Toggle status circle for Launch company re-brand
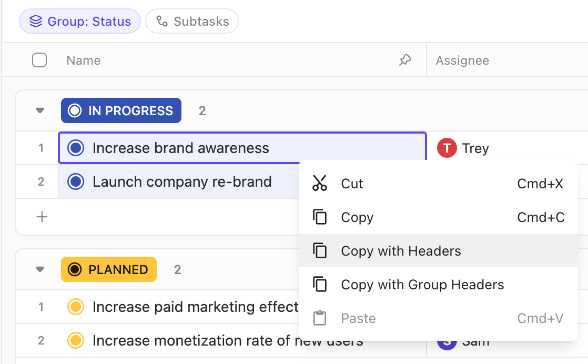Viewport: 588px width, 364px height. tap(76, 182)
